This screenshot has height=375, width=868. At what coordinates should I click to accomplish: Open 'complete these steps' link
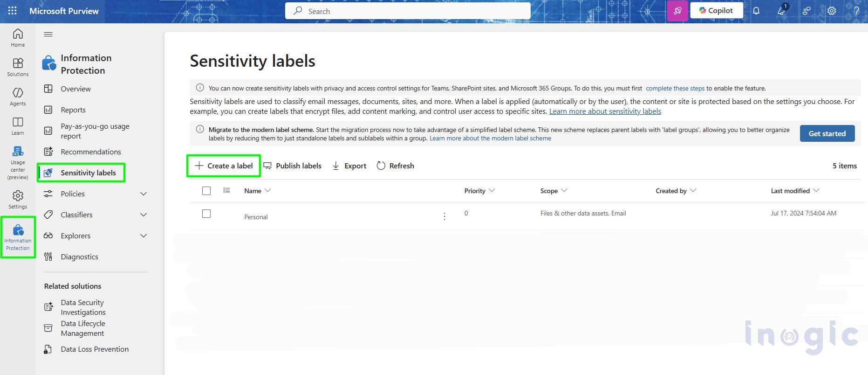[675, 88]
